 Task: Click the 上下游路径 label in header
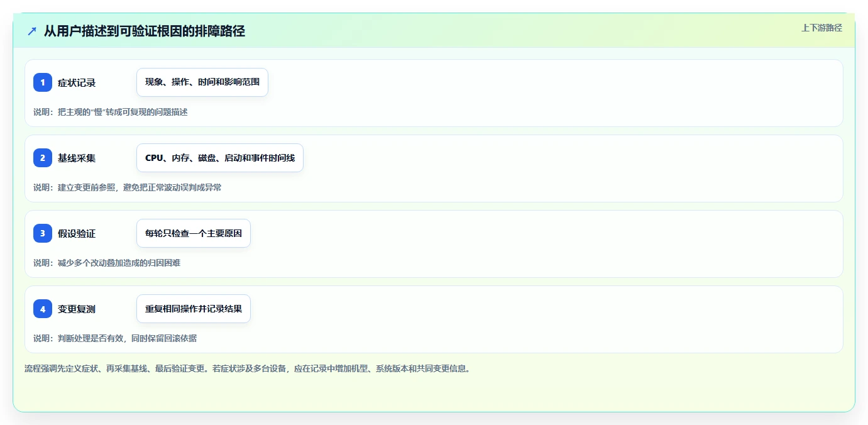point(821,28)
